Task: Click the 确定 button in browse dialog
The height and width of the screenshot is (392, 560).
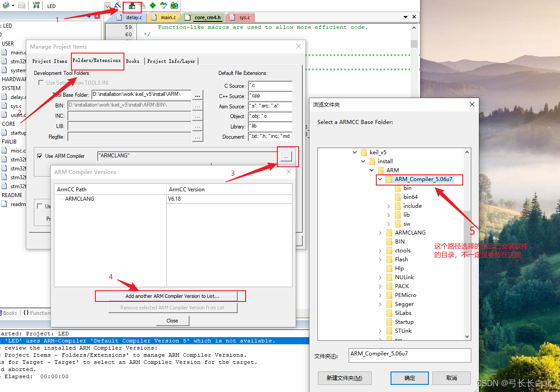Action: [x=409, y=378]
